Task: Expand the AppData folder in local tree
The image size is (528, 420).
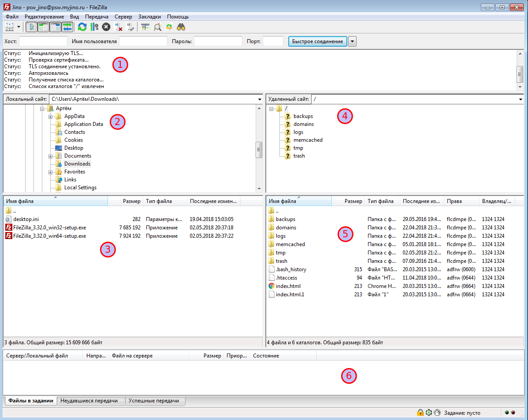Action: click(51, 116)
